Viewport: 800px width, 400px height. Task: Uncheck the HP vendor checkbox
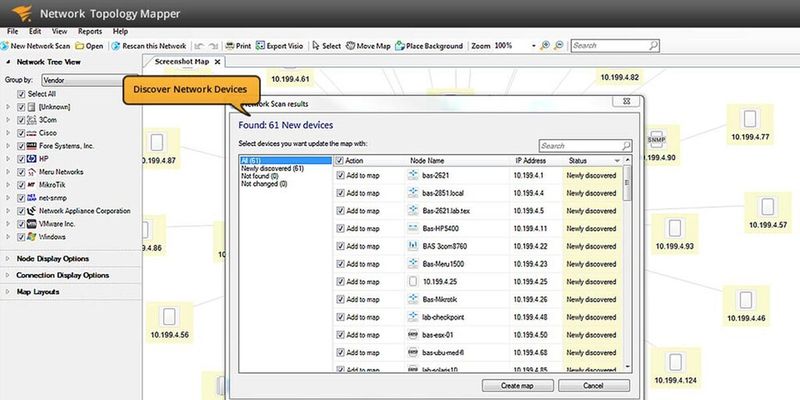[x=21, y=159]
